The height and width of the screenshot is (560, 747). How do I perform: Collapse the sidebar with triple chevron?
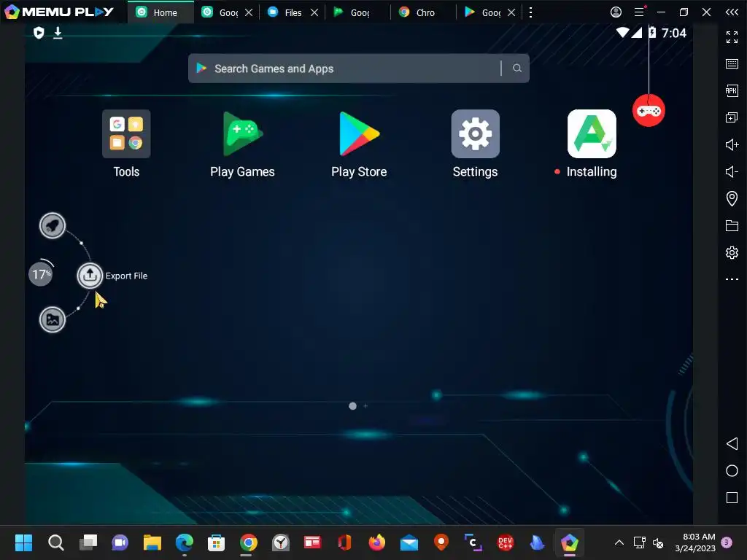(x=732, y=12)
